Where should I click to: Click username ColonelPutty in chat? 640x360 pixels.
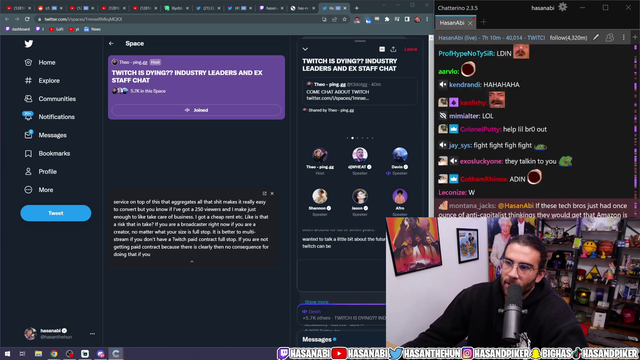click(480, 129)
